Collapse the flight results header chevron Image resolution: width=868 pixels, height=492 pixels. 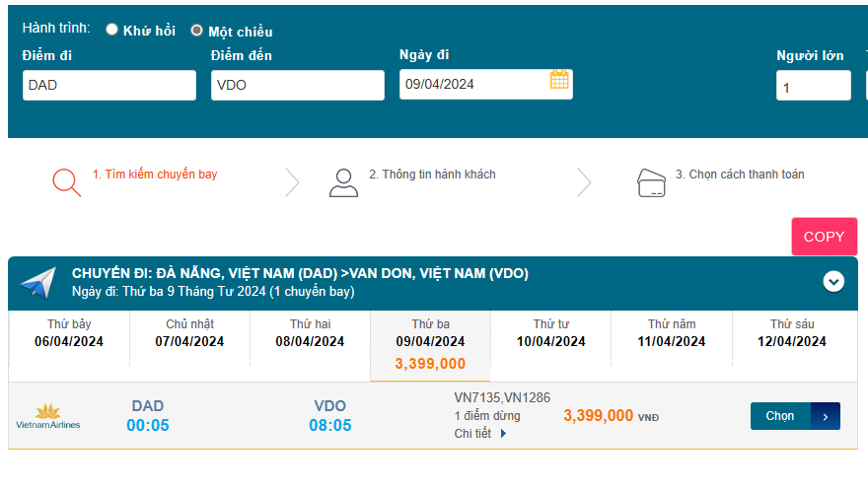[834, 282]
